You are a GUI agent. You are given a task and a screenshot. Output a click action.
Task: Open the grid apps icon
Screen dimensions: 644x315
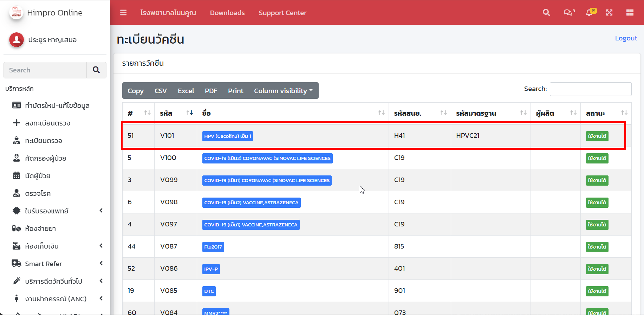[630, 13]
